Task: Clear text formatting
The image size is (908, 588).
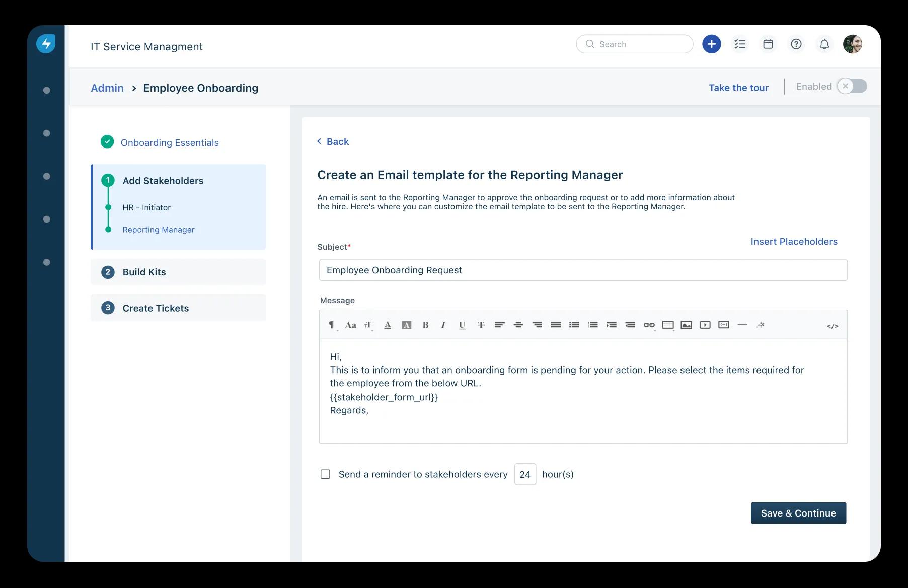Action: tap(761, 325)
